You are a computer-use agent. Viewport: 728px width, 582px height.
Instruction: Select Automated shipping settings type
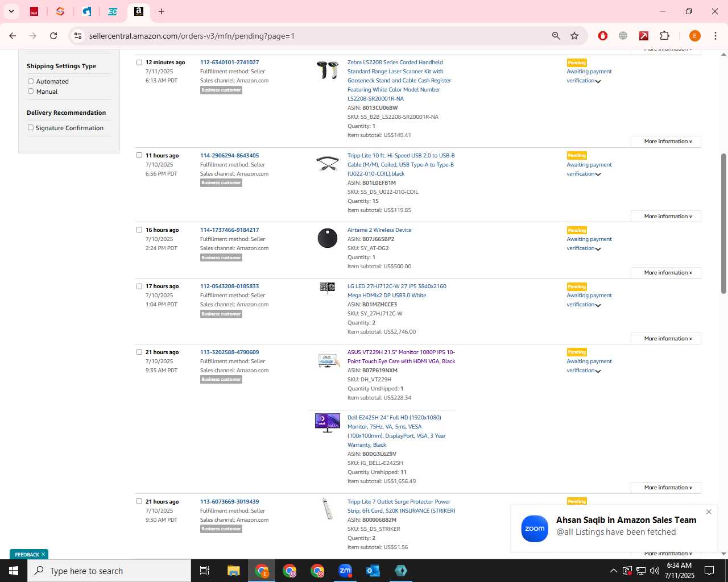coord(31,81)
